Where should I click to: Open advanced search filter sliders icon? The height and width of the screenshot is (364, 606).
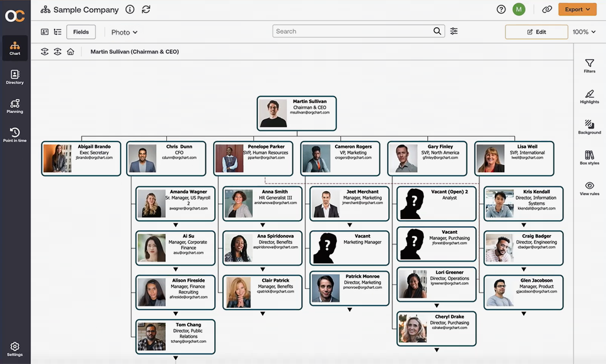454,31
